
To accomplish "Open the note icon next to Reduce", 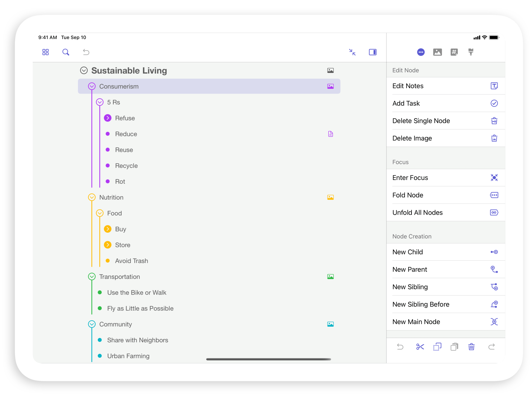I will coord(330,134).
